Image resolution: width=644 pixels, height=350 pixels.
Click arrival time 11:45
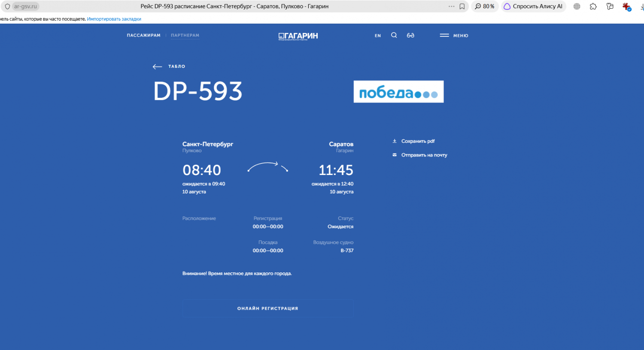pyautogui.click(x=336, y=170)
